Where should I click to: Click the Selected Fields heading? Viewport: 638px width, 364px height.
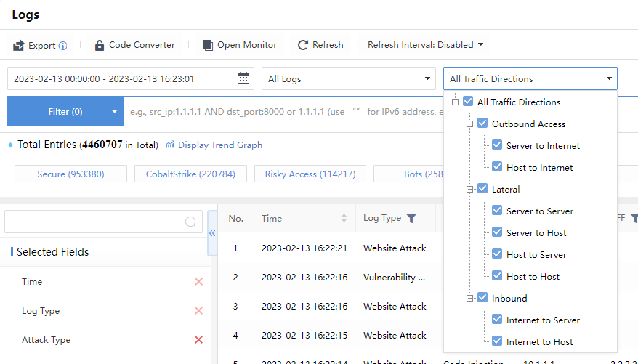(53, 252)
